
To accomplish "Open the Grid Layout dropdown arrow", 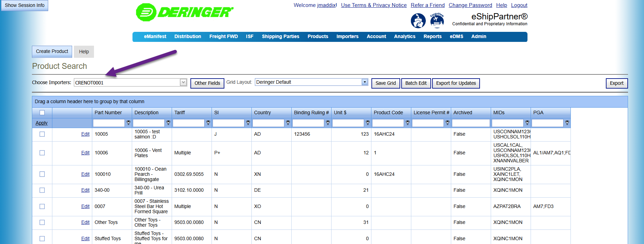I will (x=364, y=82).
